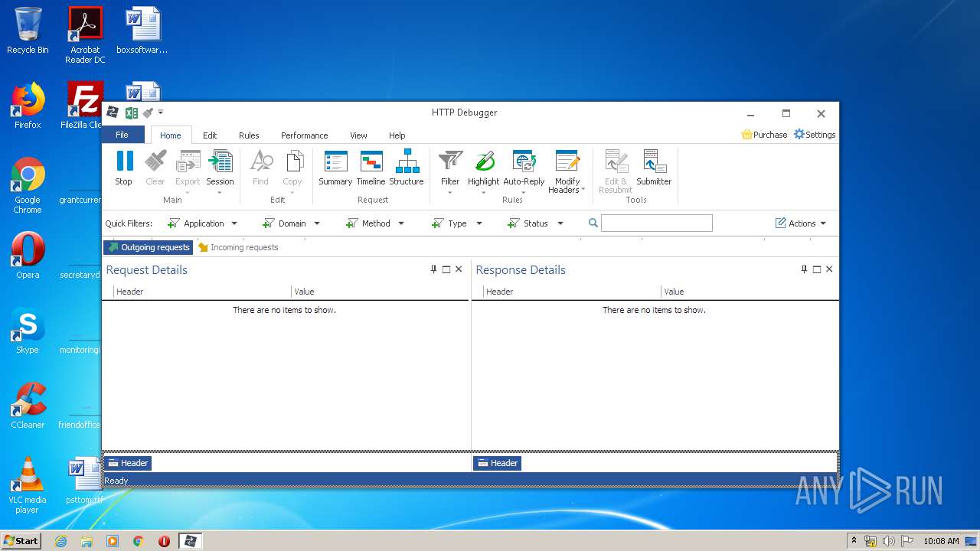Switch to the Home ribbon tab
This screenshot has height=551, width=980.
pyautogui.click(x=171, y=135)
